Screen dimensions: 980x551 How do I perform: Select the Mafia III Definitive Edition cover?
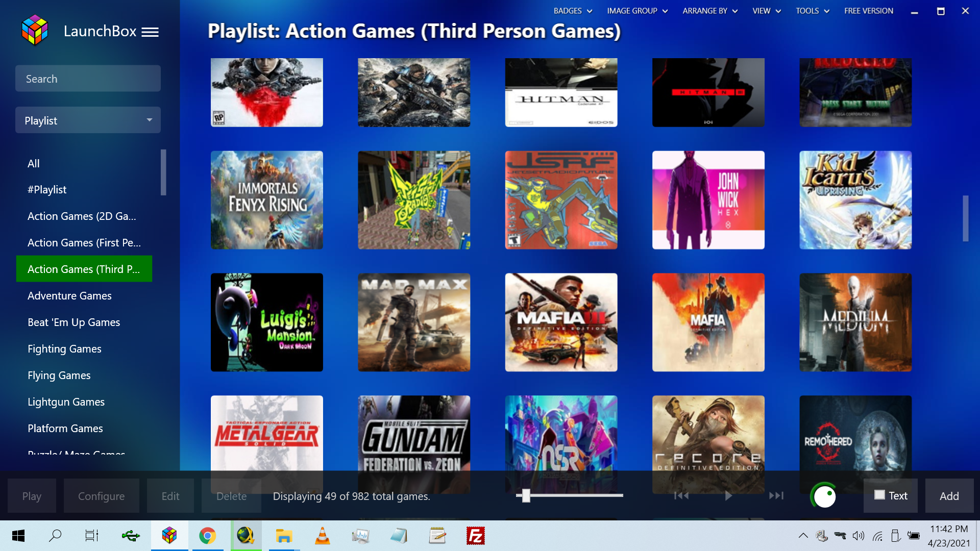[x=561, y=322]
